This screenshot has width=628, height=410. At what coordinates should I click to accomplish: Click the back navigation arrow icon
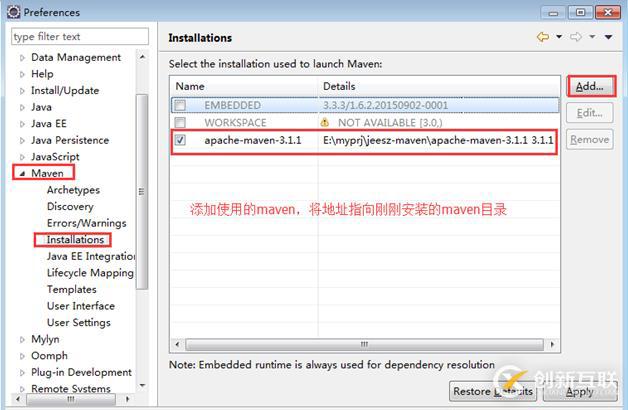(x=543, y=37)
